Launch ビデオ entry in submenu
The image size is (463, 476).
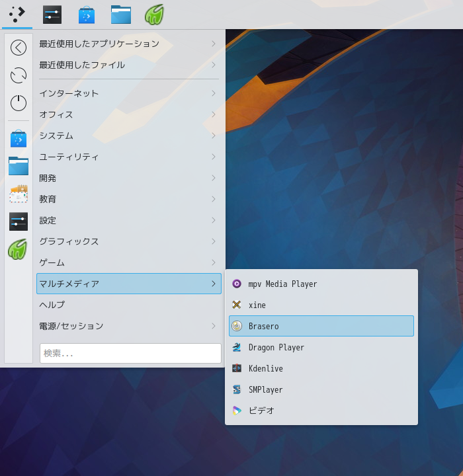point(321,411)
